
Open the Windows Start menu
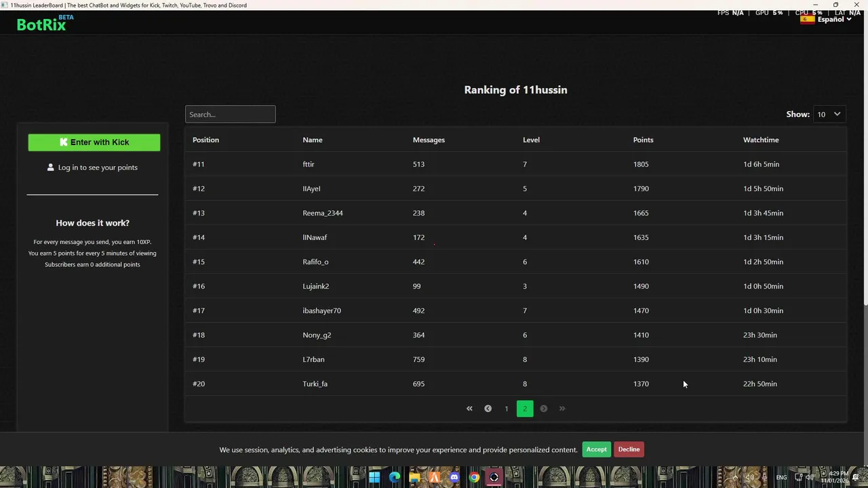[374, 477]
